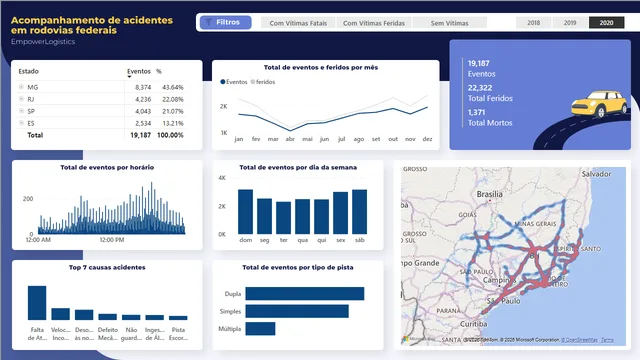Expand the MG state row
This screenshot has height=360, width=640.
pos(21,87)
